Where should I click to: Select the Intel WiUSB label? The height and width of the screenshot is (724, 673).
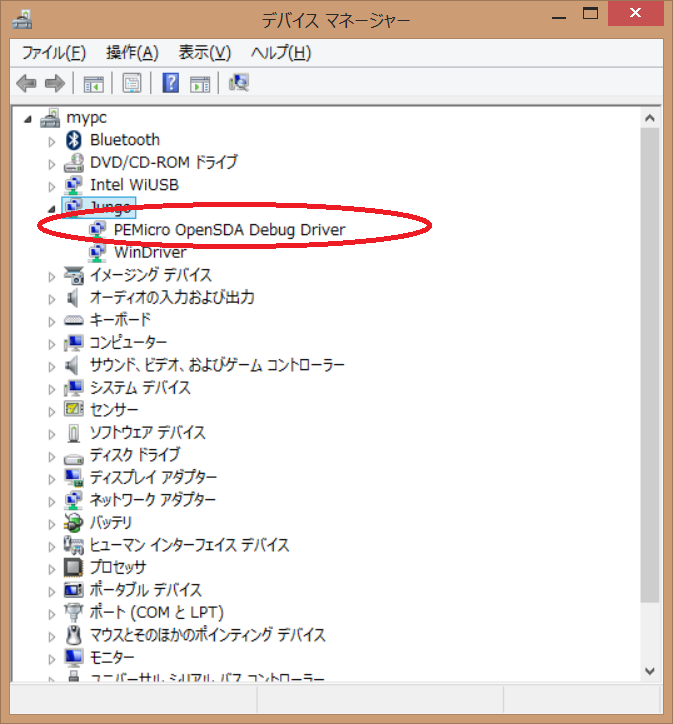(134, 185)
